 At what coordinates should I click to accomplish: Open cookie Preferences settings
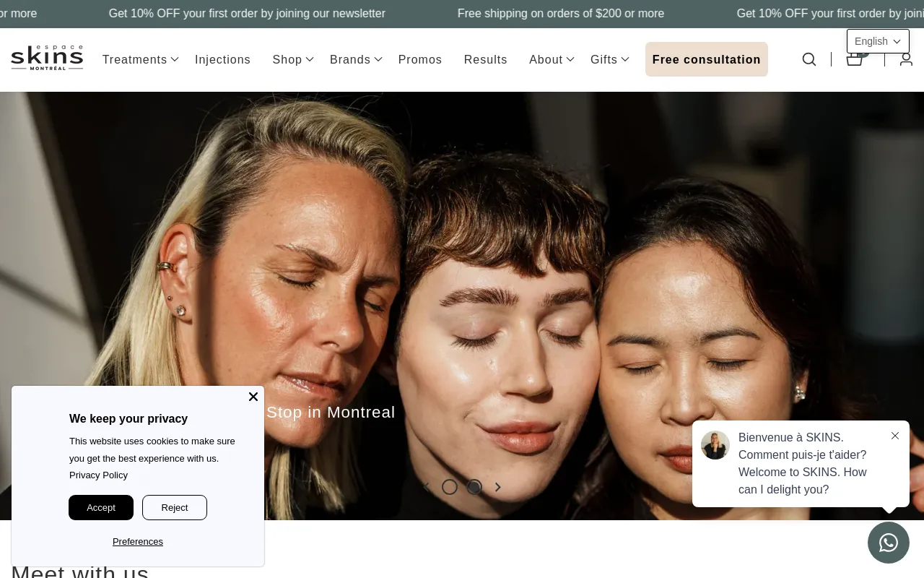137,541
